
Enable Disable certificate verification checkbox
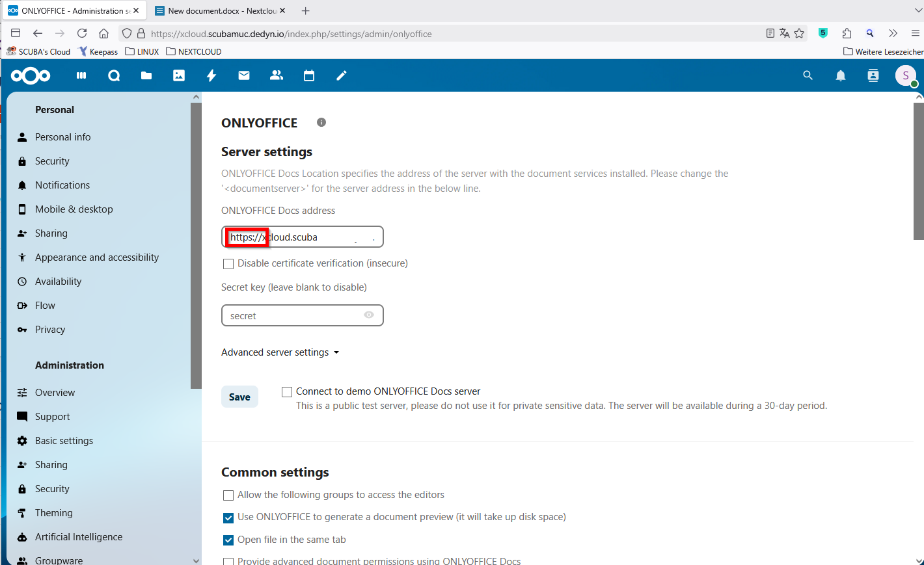[x=228, y=264]
